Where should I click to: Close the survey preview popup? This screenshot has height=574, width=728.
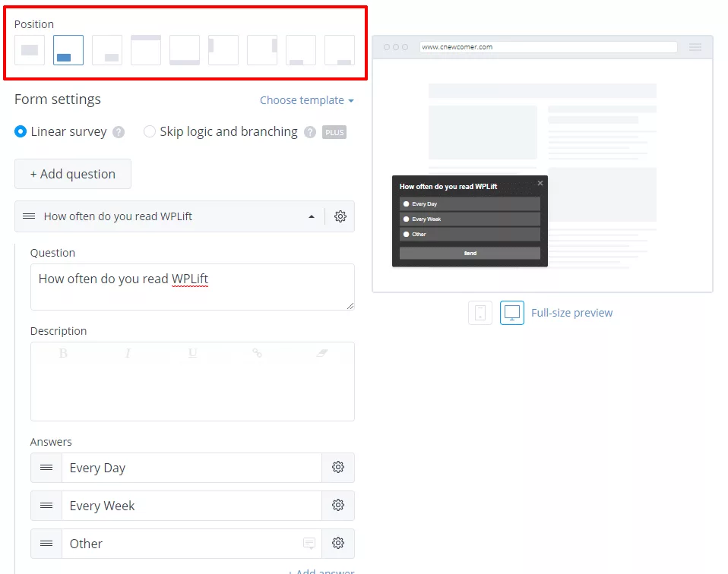click(x=540, y=183)
